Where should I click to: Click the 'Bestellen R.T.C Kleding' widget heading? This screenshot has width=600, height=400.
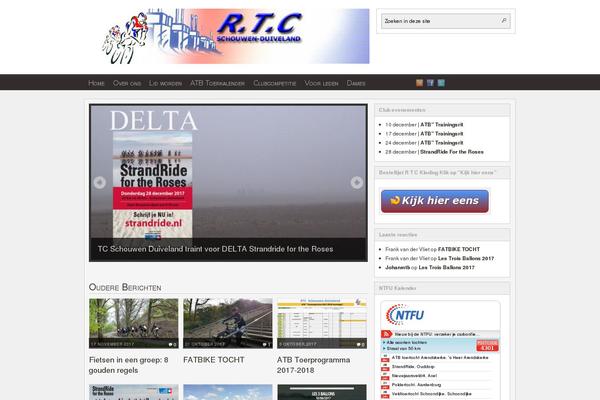point(437,173)
